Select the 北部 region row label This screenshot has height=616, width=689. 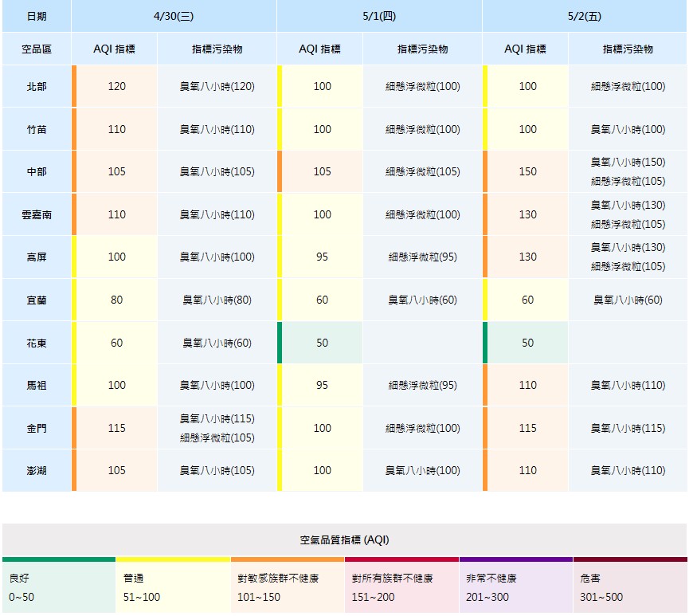click(x=37, y=86)
